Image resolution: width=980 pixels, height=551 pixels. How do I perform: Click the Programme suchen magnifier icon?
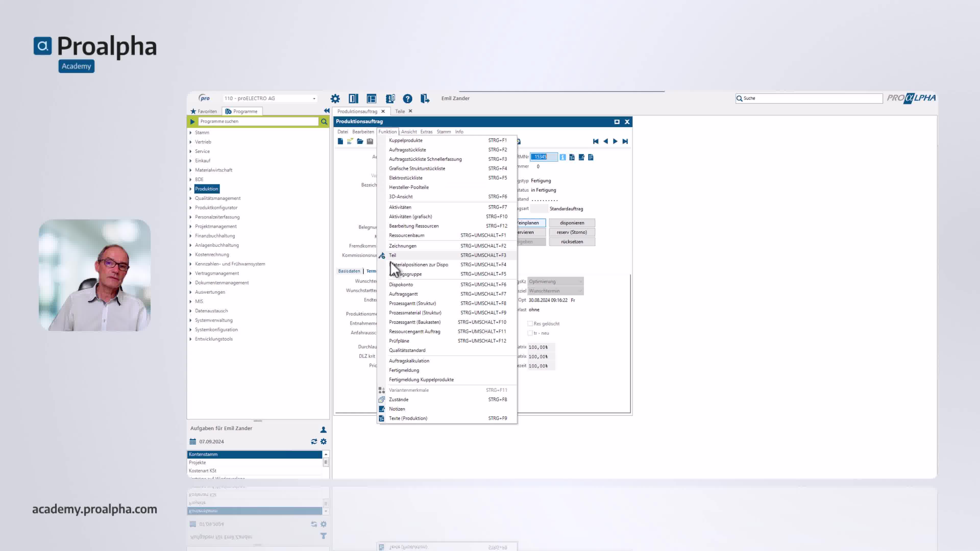(x=324, y=122)
